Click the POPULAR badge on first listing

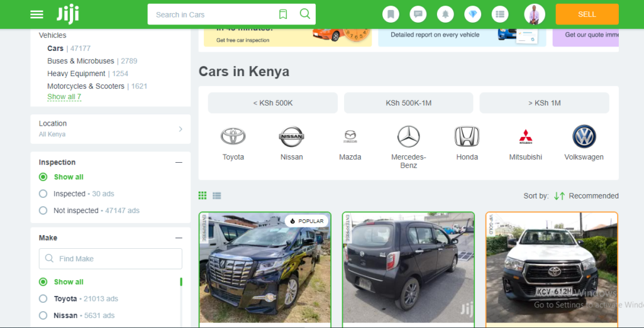tap(307, 221)
